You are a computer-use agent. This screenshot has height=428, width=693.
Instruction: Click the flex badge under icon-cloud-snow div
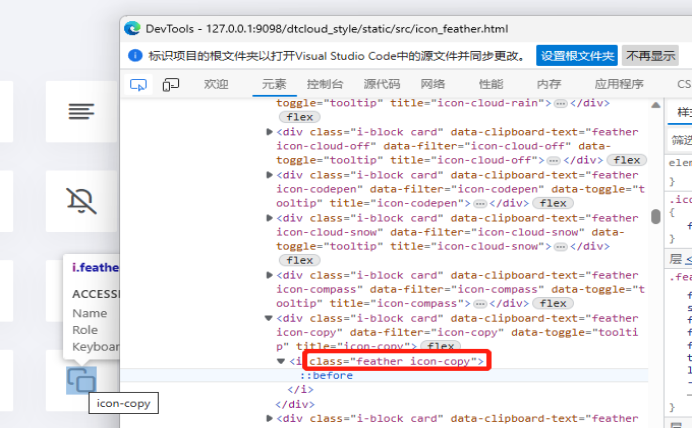click(300, 260)
